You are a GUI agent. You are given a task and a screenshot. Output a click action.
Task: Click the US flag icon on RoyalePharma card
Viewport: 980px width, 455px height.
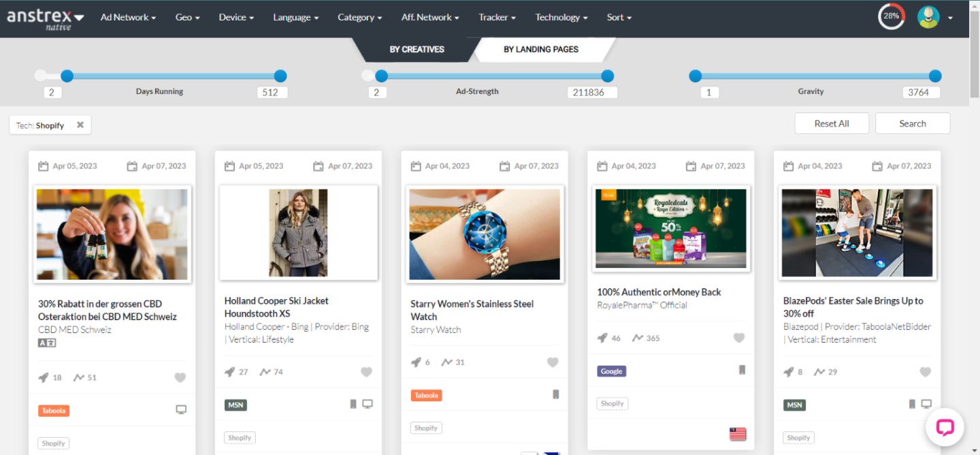(x=737, y=434)
